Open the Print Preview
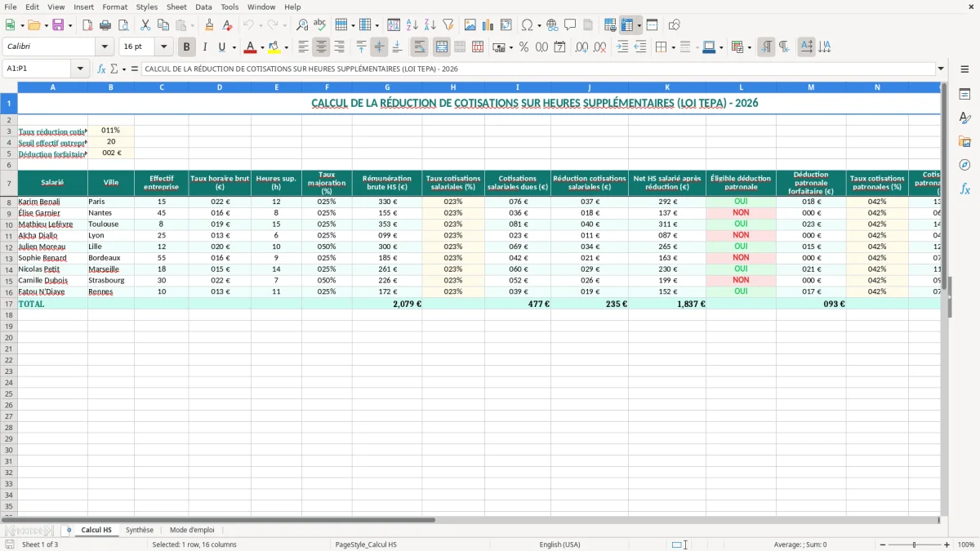The height and width of the screenshot is (551, 980). [x=122, y=25]
